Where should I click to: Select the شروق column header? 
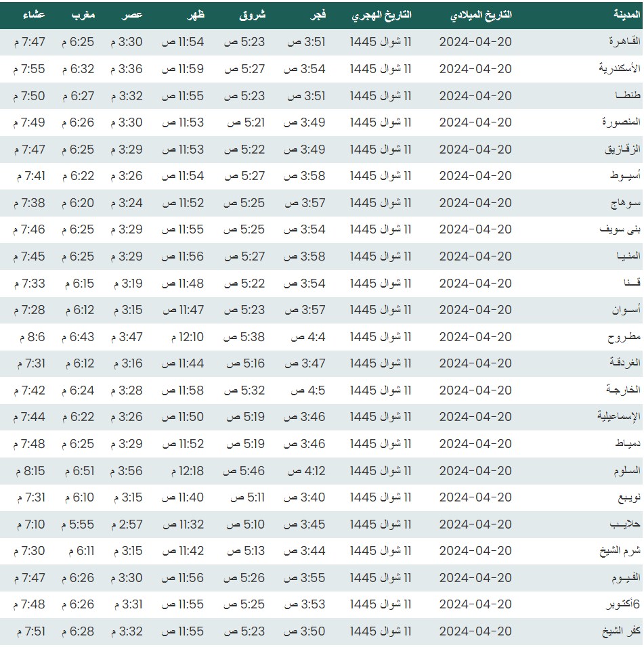tap(254, 15)
